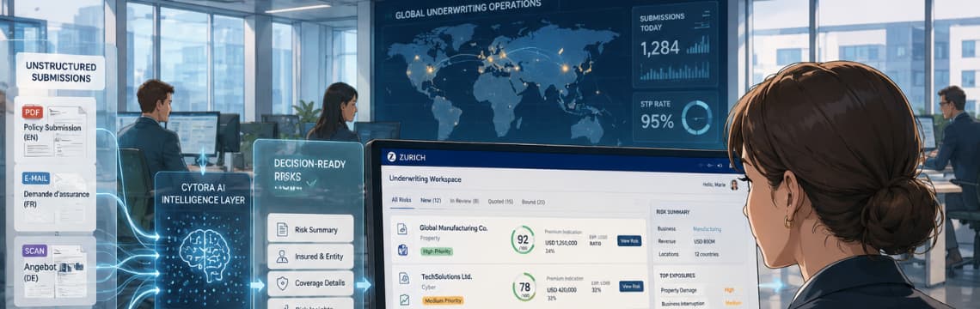This screenshot has width=980, height=309.
Task: Click the Underwriting Workspace heading
Action: [x=425, y=179]
